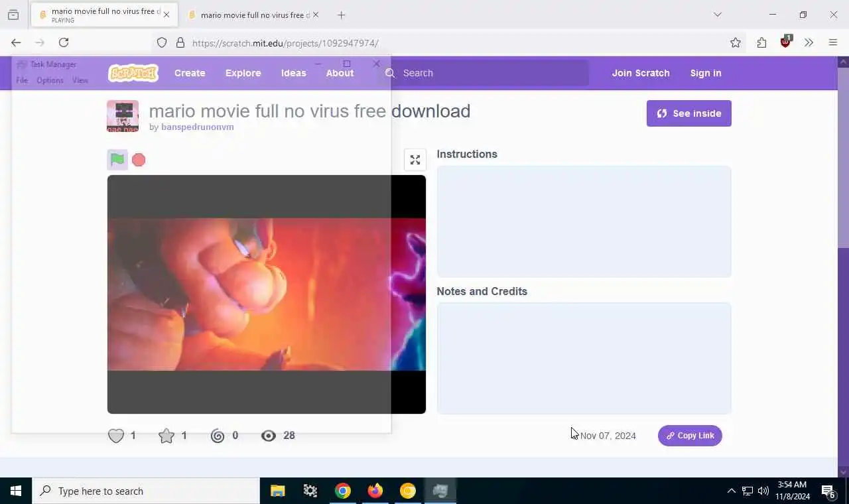Click the browser address bar URL
The image size is (849, 504).
point(285,43)
